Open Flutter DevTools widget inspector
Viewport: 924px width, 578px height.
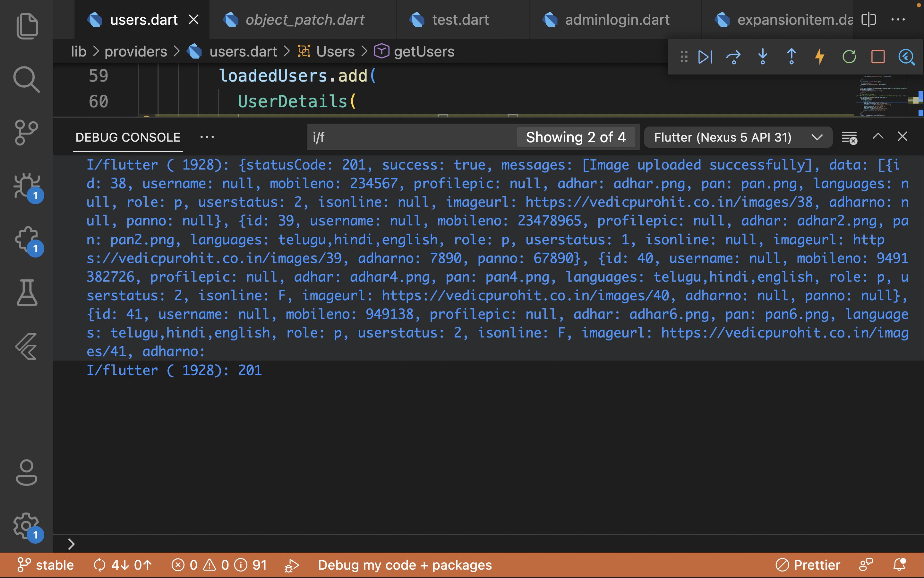(907, 57)
